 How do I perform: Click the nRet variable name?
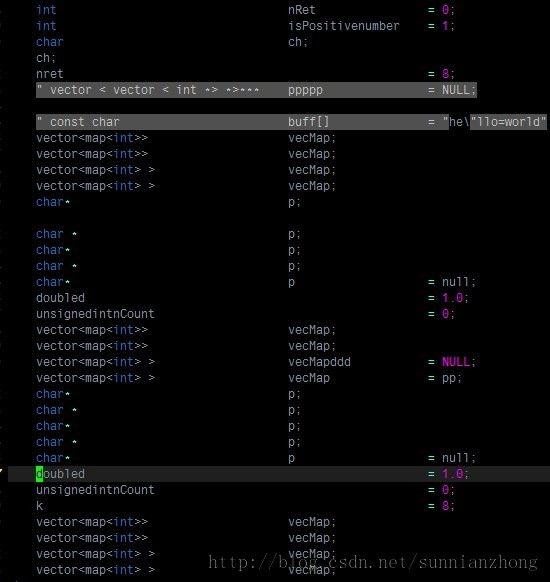click(301, 10)
